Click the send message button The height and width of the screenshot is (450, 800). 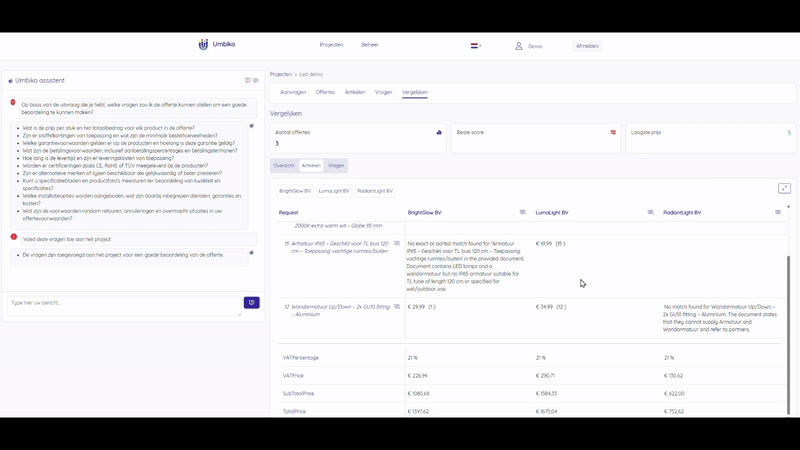click(x=252, y=303)
